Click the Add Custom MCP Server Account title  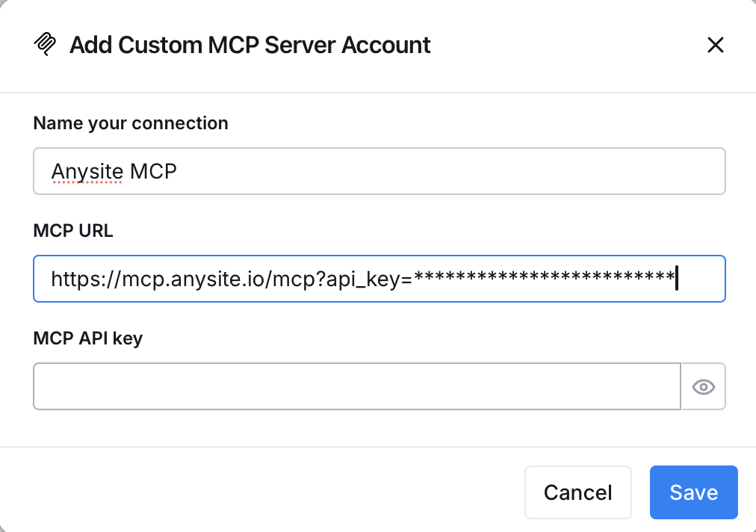point(250,45)
